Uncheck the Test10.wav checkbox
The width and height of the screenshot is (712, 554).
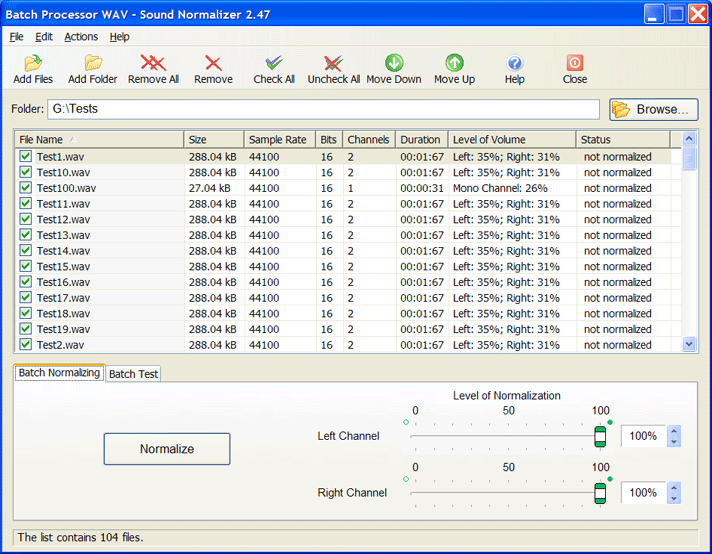25,172
